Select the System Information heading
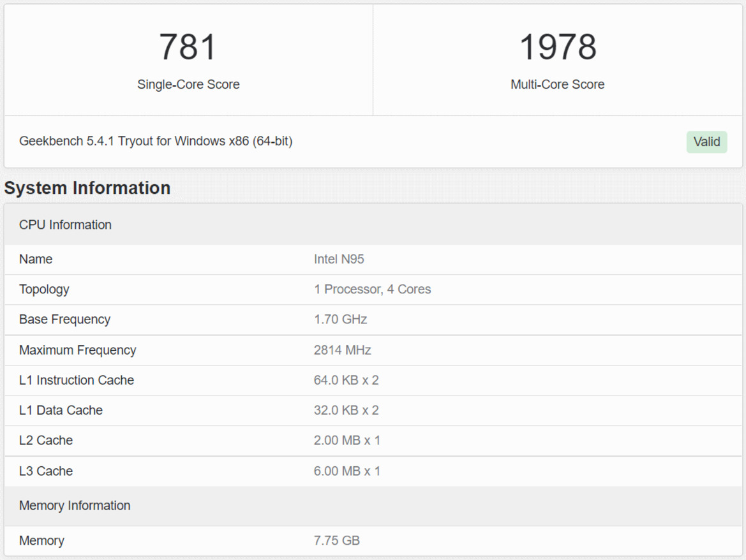This screenshot has height=560, width=746. tap(87, 188)
